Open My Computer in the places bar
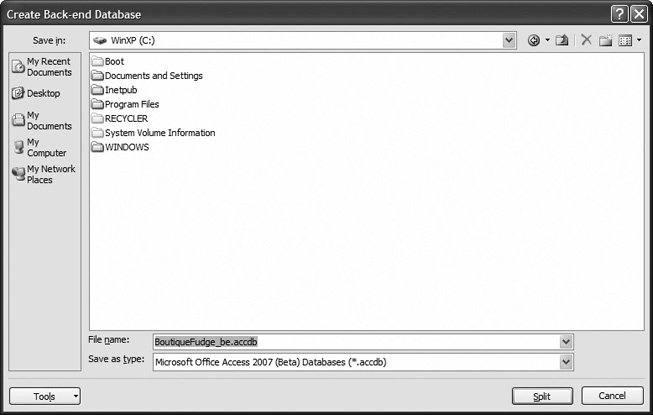Viewport: 653px width, 415px height. pos(40,147)
